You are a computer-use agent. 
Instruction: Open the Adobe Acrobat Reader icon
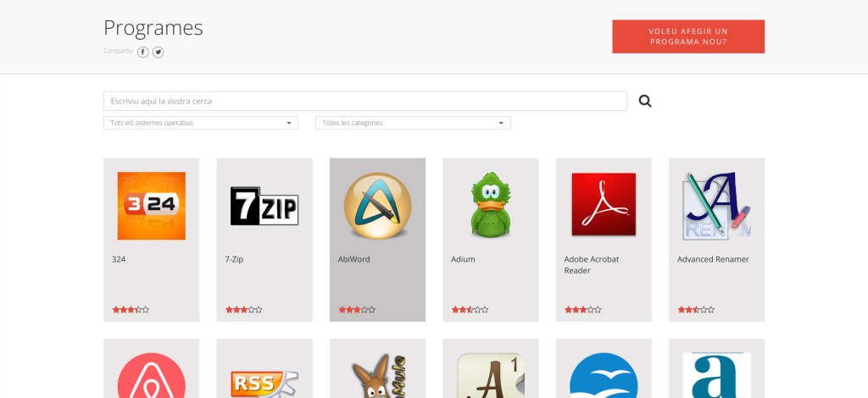pos(604,206)
